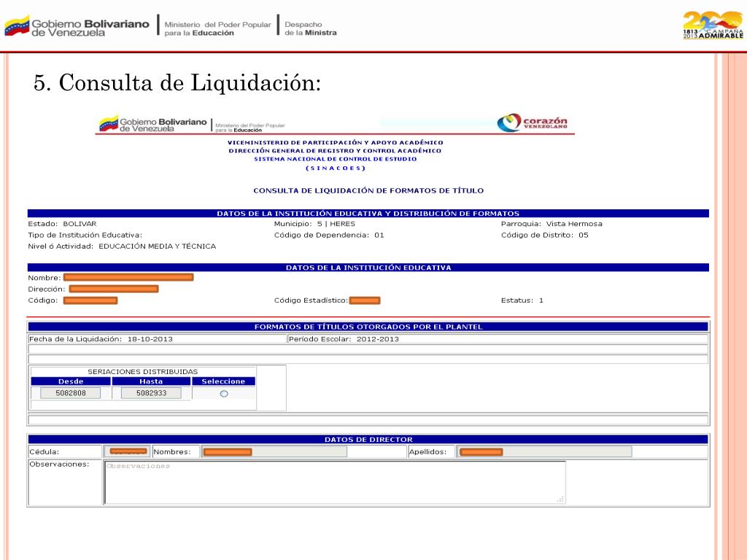
Task: Click 'SISTEMA NACIONAL DE CONTROL DE ESTUDIO' line
Action: (x=336, y=159)
